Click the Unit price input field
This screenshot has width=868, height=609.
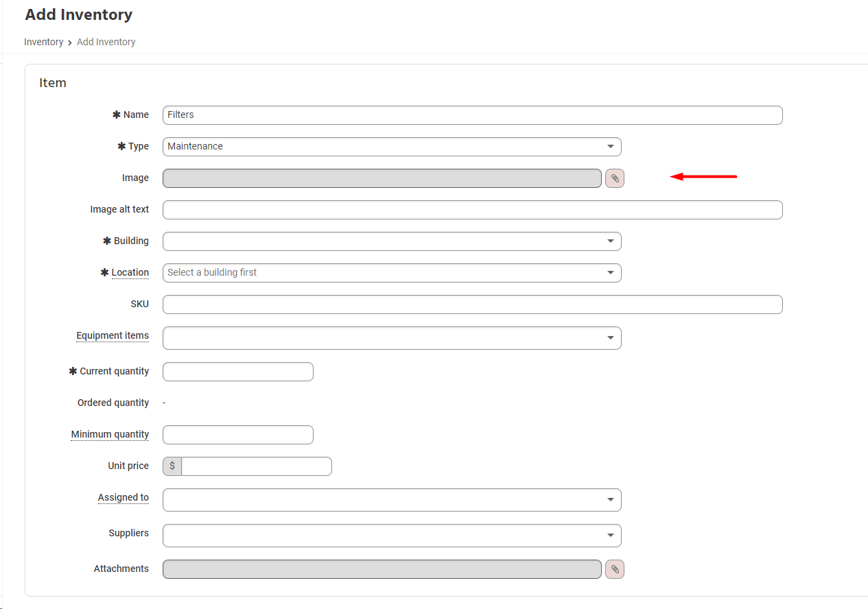pyautogui.click(x=256, y=466)
